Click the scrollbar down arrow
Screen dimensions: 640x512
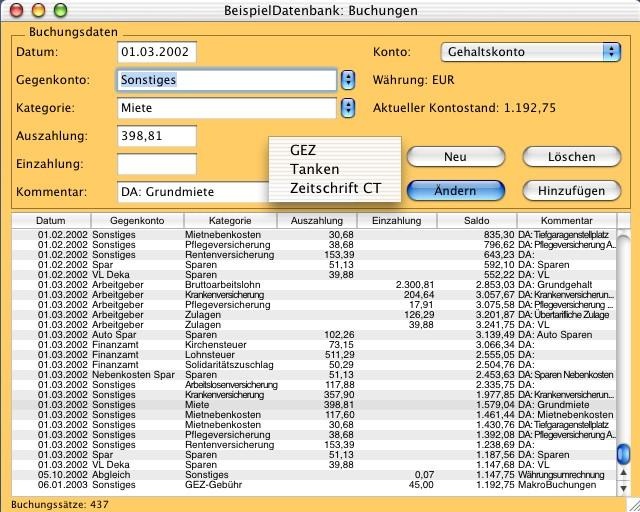pos(623,488)
